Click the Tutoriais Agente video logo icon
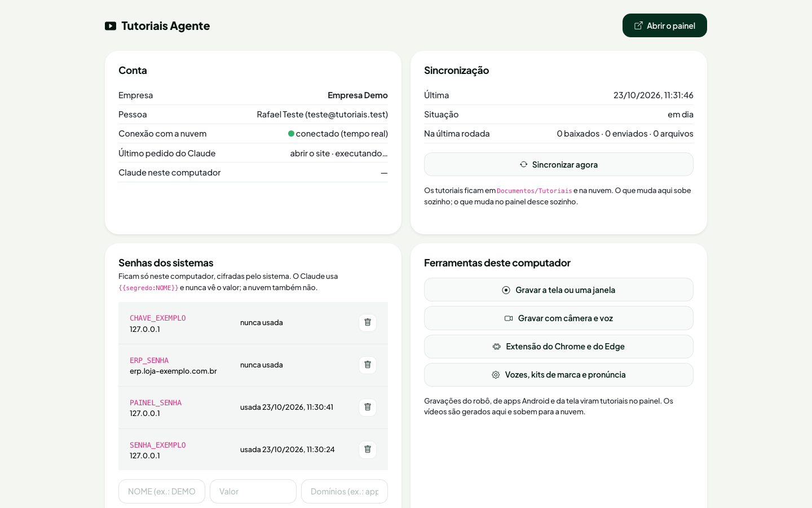The width and height of the screenshot is (812, 508). [x=111, y=26]
